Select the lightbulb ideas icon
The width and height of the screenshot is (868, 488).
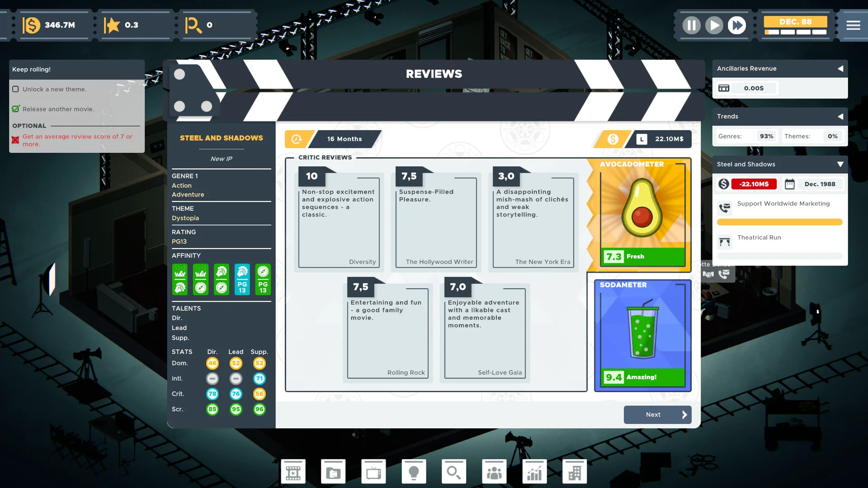414,471
